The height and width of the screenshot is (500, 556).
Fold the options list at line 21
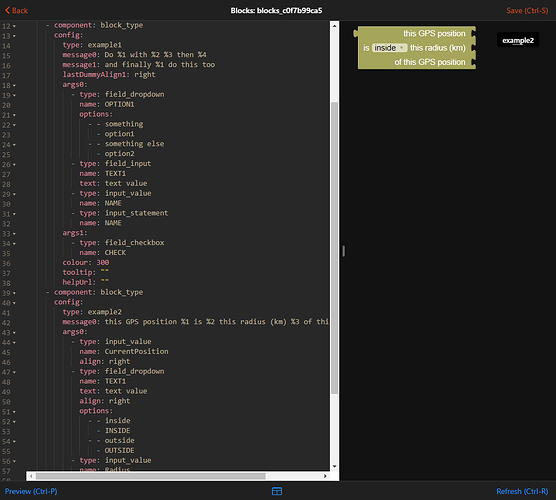pos(14,115)
